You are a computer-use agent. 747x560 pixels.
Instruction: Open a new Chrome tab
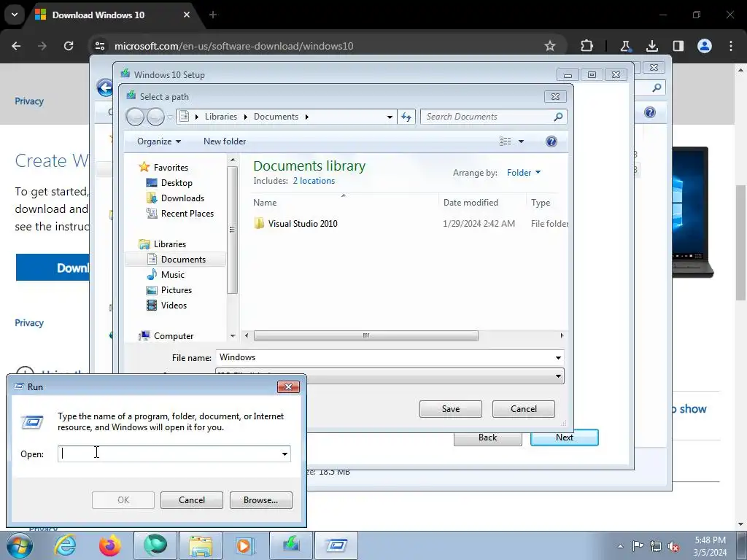(x=213, y=15)
